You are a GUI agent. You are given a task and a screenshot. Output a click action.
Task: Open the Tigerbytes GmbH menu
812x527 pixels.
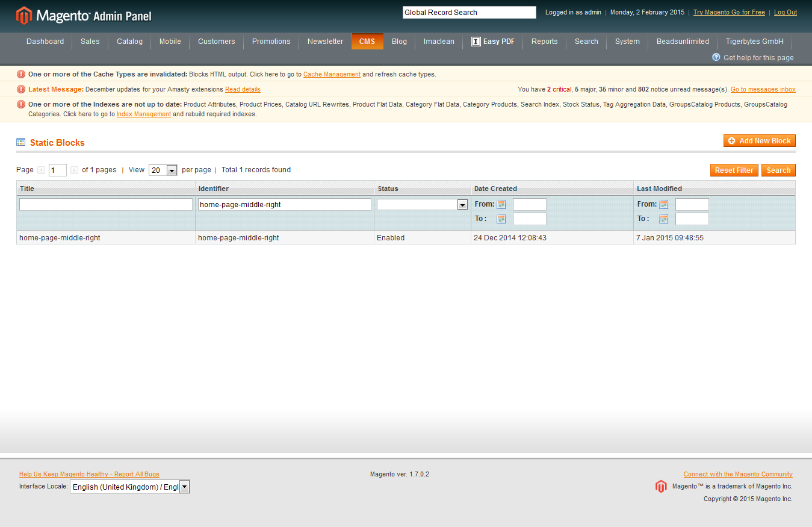(x=755, y=42)
